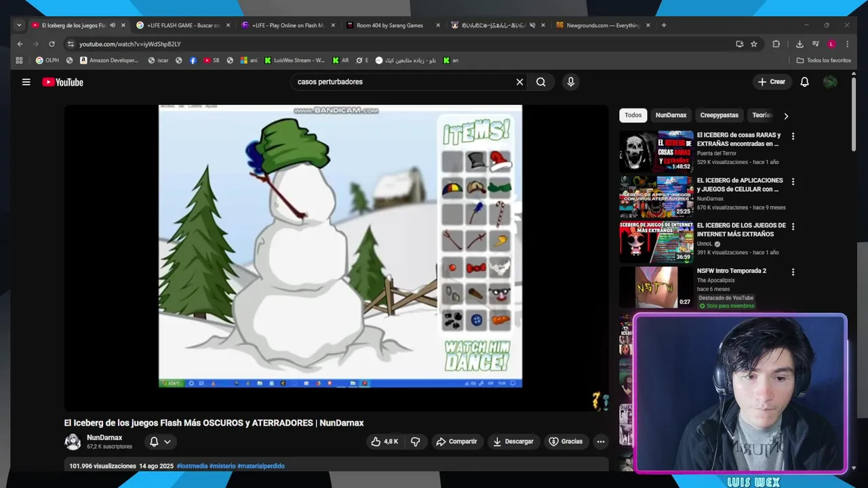Open ICEBERG de APLICACIONES thumbnail

pyautogui.click(x=656, y=196)
